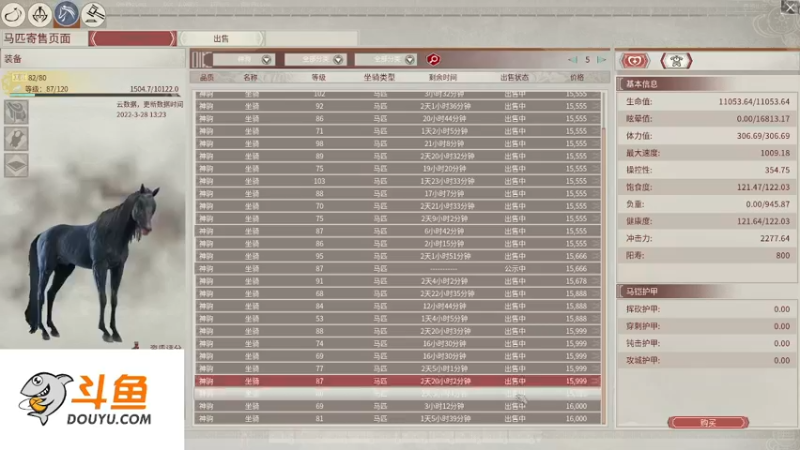Click the black horse preview image
This screenshot has width=800, height=450.
[x=92, y=263]
